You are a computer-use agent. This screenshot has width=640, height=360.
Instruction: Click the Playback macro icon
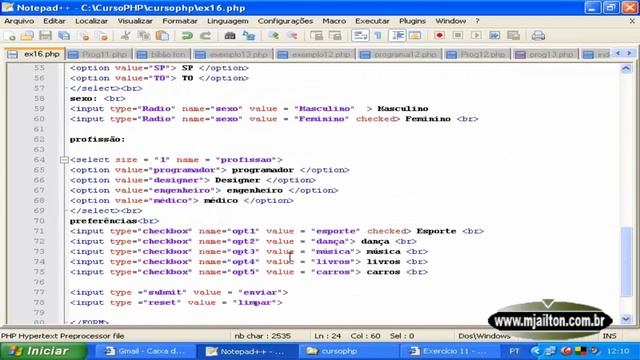click(476, 36)
